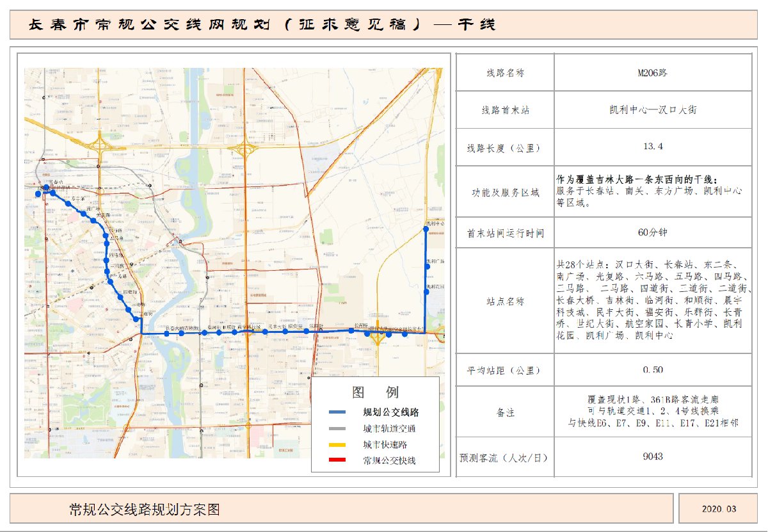
Task: Select the travel time value 60分钟
Action: tap(652, 233)
